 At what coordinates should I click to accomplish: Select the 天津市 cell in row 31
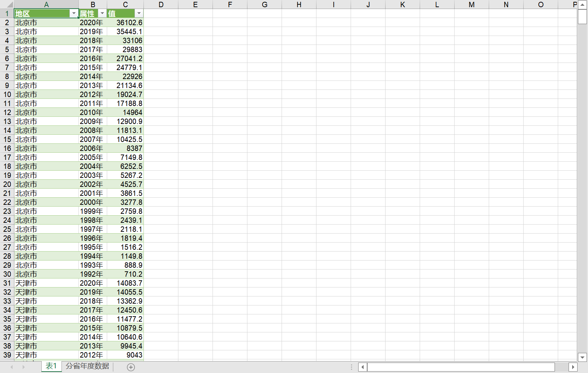[x=46, y=283]
